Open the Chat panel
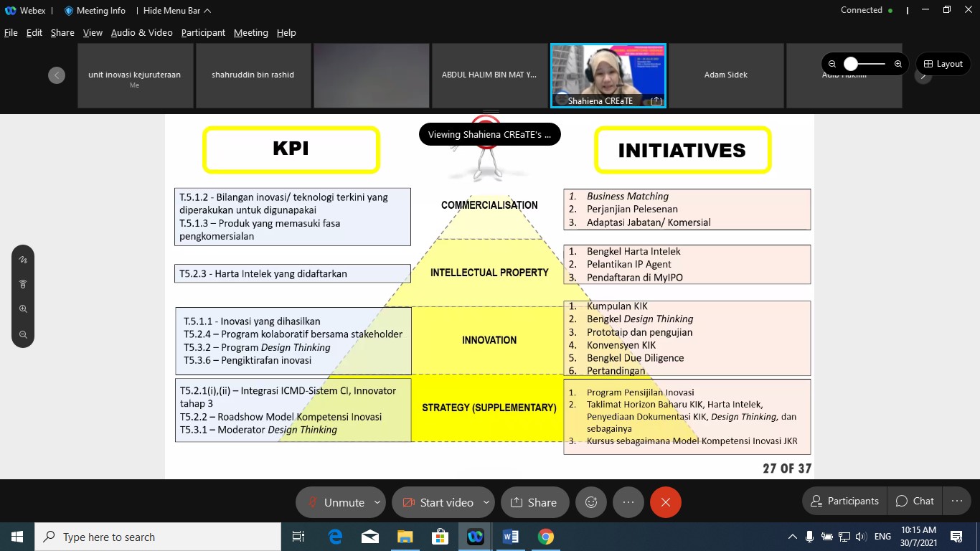 pos(914,501)
